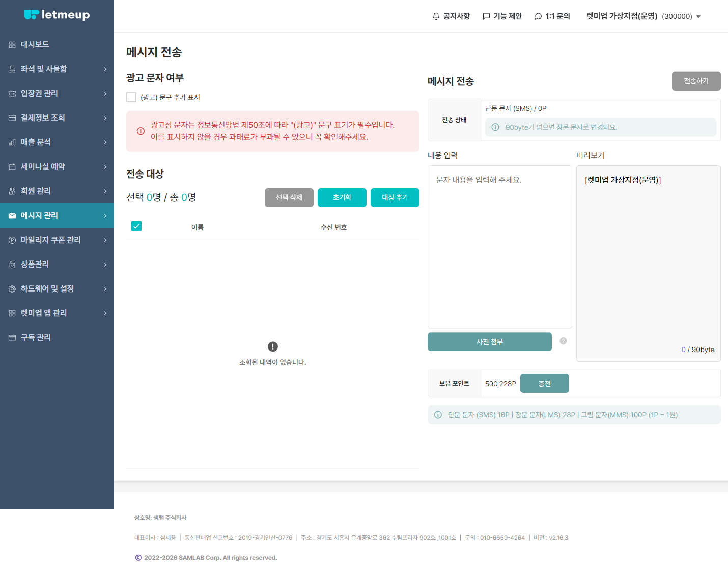Expand the 입장권 관리 submenu chevron
Viewport: 728px width, 582px height.
[x=105, y=94]
